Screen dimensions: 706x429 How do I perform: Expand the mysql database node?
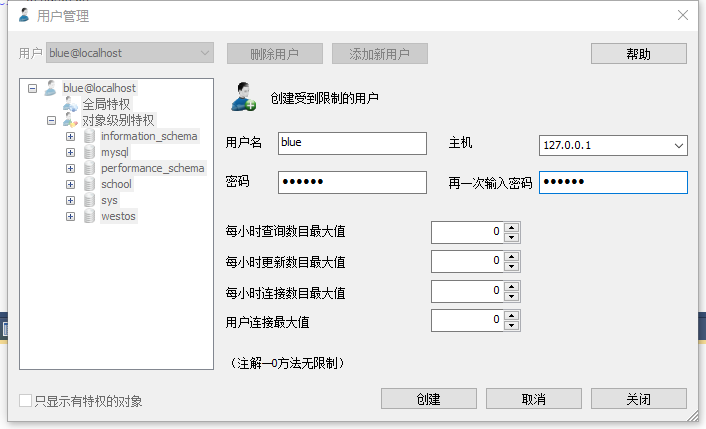70,153
